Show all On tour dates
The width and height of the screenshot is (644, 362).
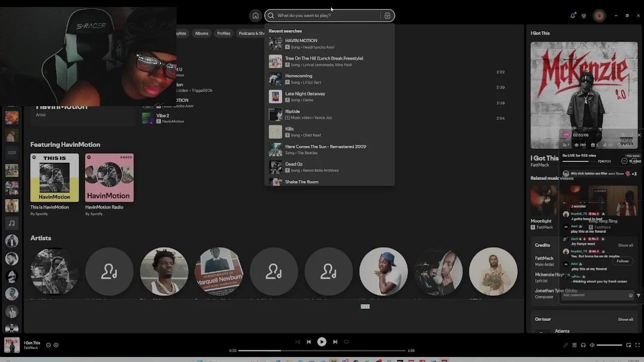(x=625, y=319)
